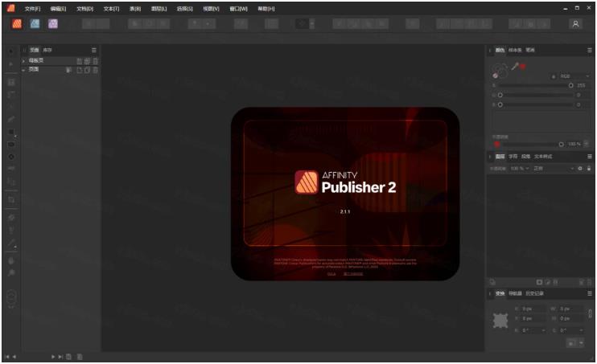Switch to the 导航器 navigator tab
Screen dimensions: 597x364
pyautogui.click(x=515, y=293)
